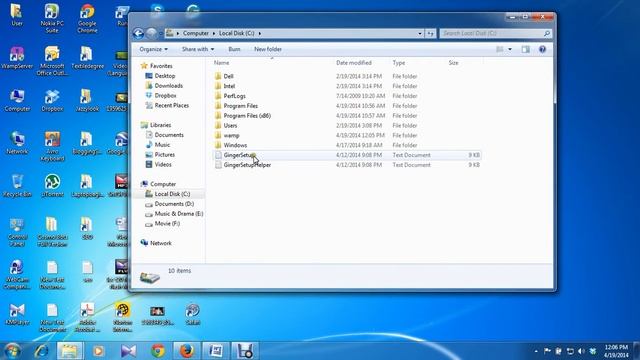Select the Recycle Bin desktop icon
Screen dimensions: 640x360
tap(17, 186)
